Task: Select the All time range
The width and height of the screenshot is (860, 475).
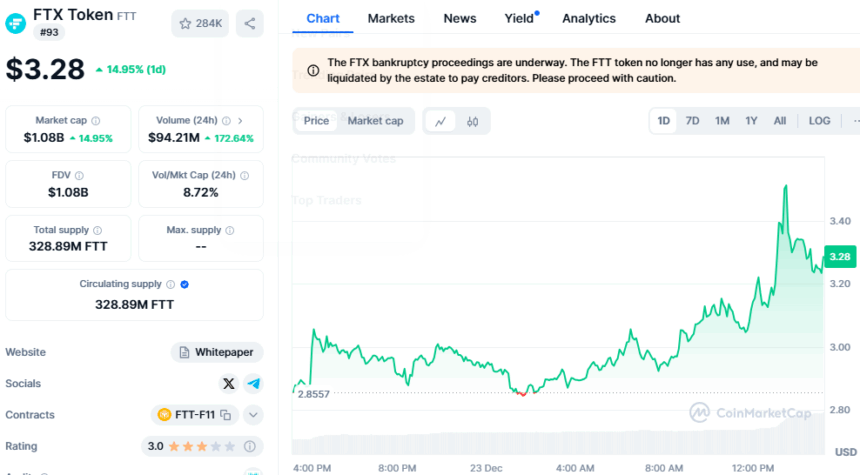Action: [x=779, y=121]
